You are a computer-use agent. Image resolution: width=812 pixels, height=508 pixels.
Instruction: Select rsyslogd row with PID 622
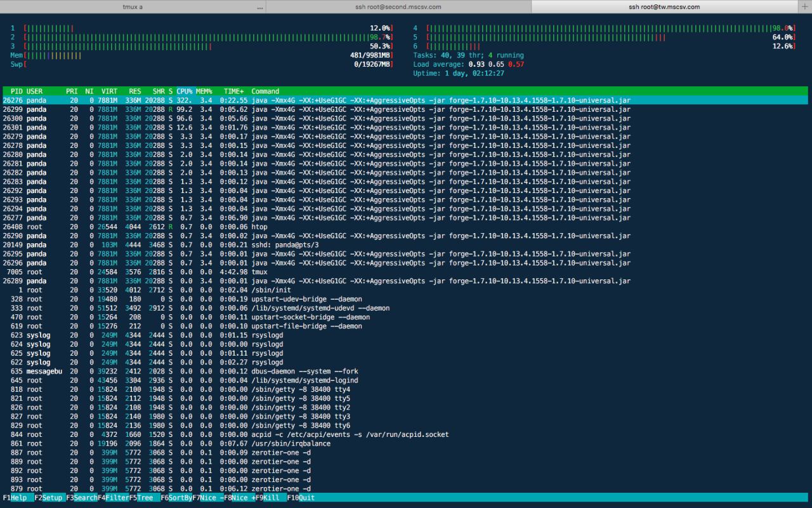(405, 362)
